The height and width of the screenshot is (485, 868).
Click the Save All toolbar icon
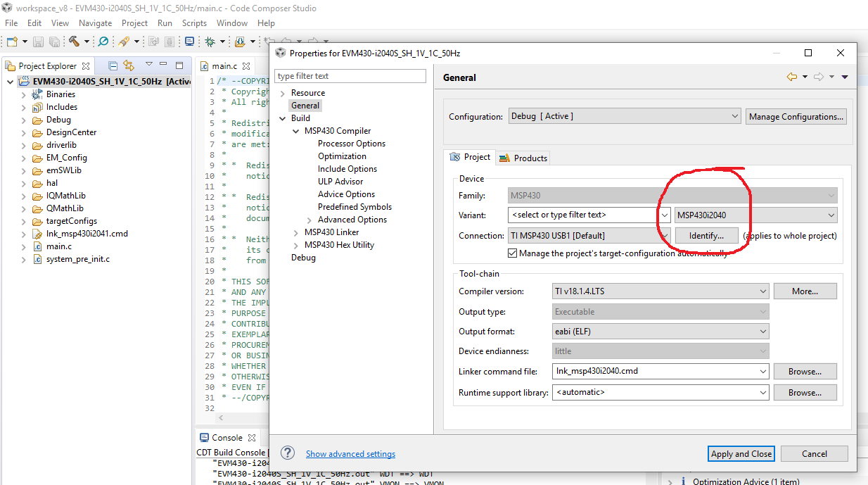pos(54,42)
